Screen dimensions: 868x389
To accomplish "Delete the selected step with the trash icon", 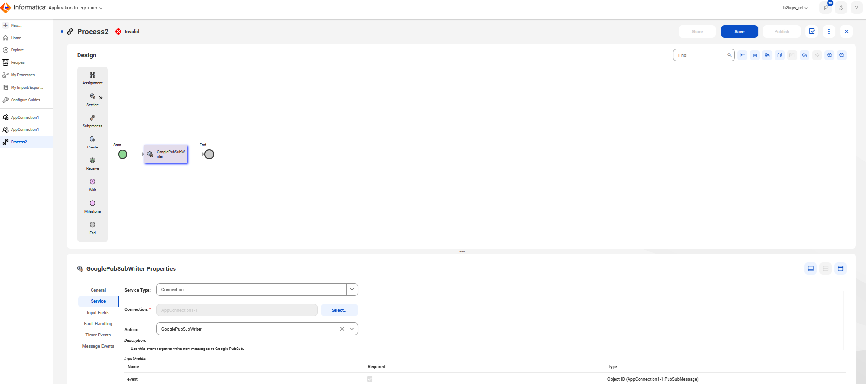I will [755, 55].
